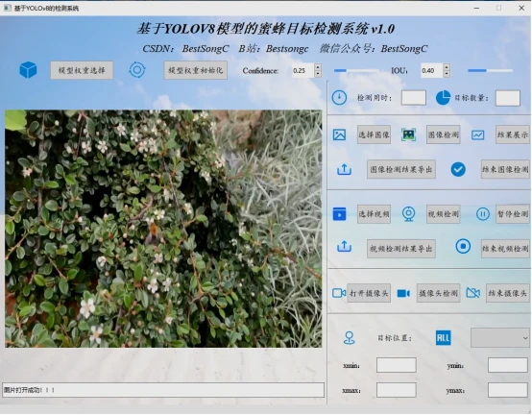532x415 pixels.
Task: Adjust the Confidence slider
Action: click(356, 70)
